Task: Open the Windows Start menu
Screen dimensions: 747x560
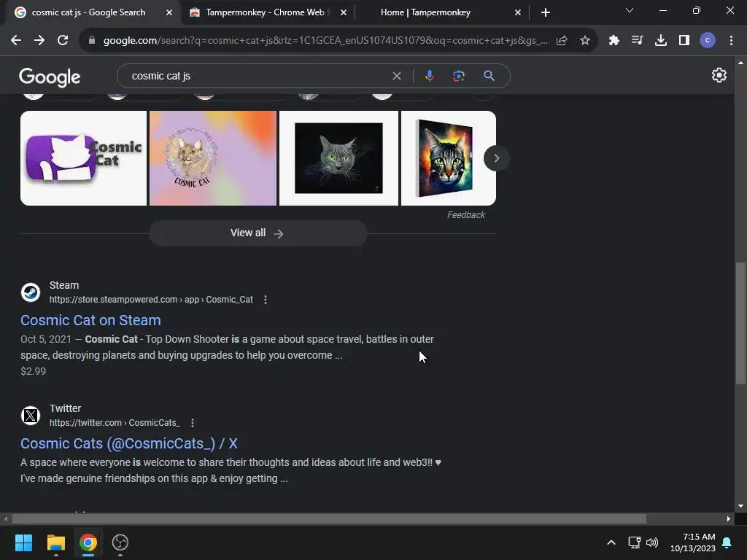Action: pos(23,542)
